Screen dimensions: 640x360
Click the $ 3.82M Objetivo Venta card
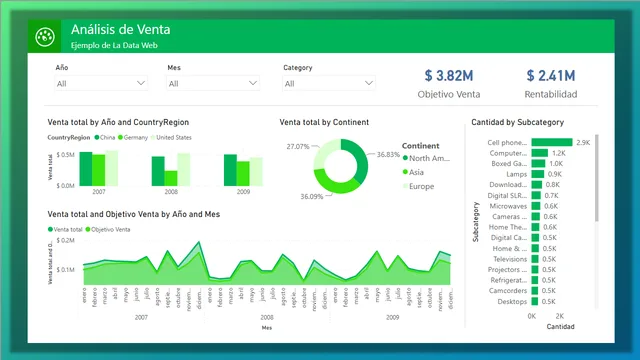pos(449,84)
